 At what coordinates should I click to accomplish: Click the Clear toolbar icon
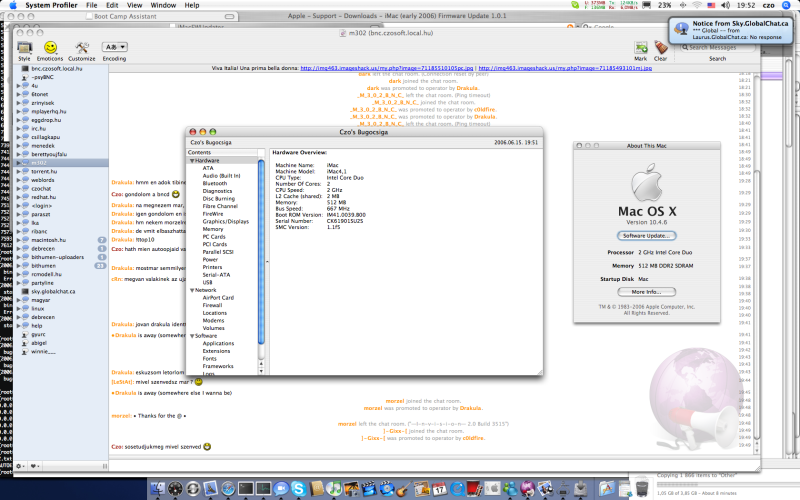(661, 48)
